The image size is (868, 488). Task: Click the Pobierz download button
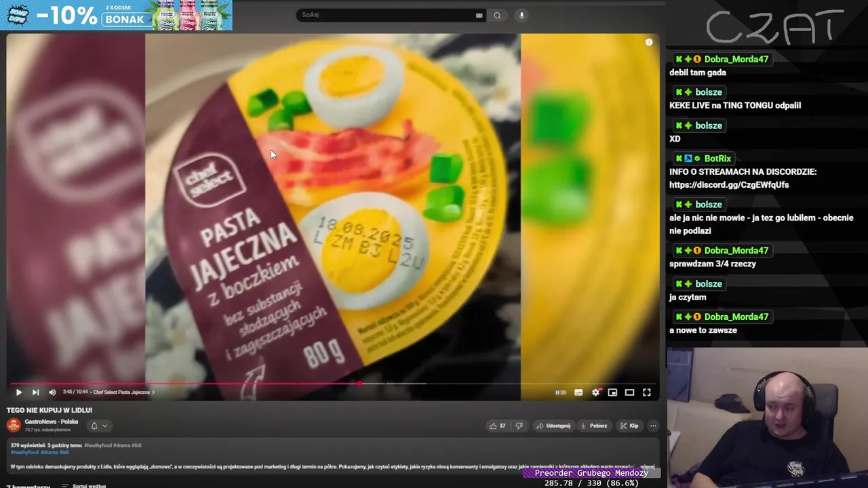tap(594, 426)
